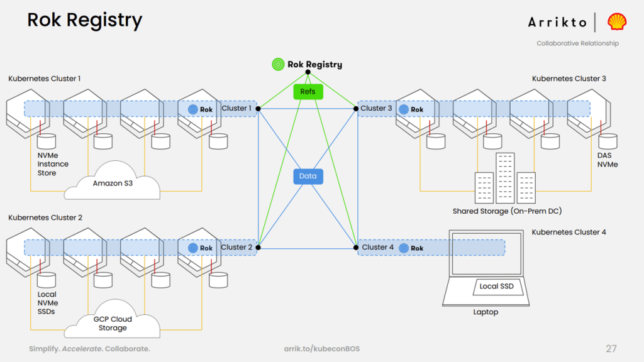
Task: Click the 'Cluster 1' label on blue band
Action: [x=236, y=108]
